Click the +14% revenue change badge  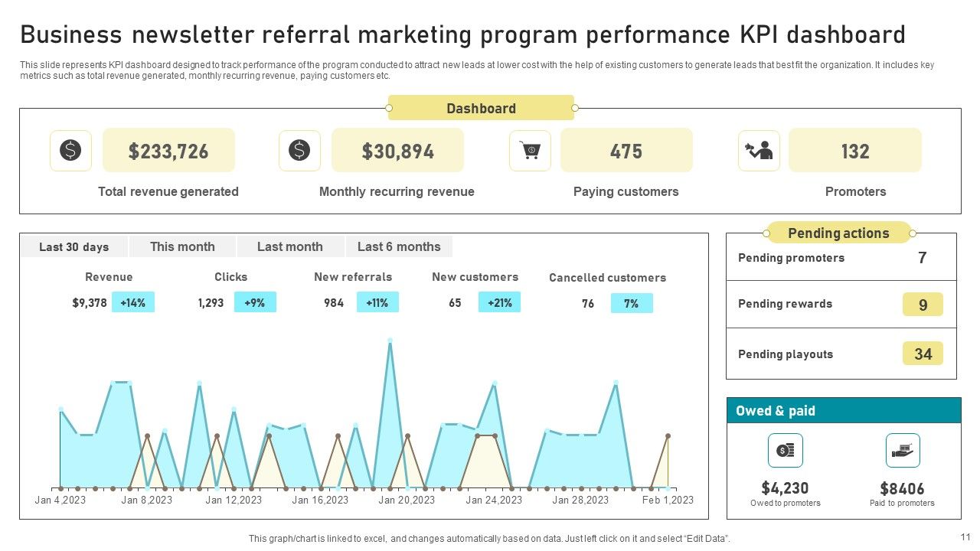pyautogui.click(x=135, y=302)
